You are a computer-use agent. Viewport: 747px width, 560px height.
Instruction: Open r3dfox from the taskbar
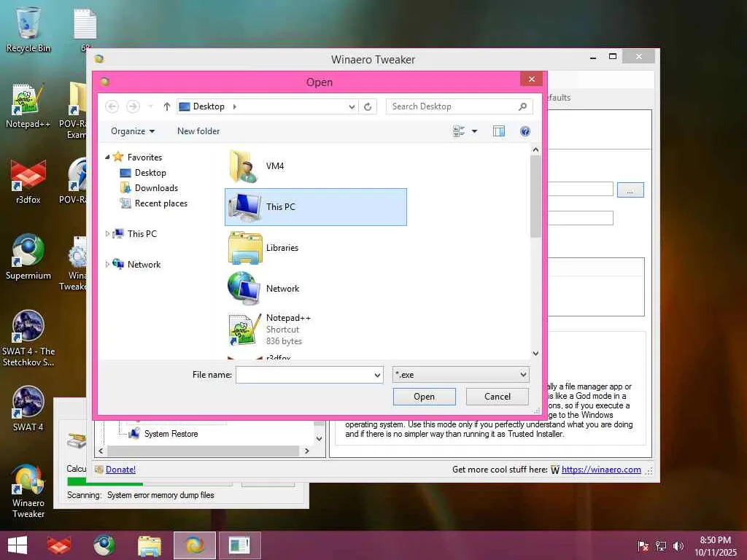pos(59,545)
